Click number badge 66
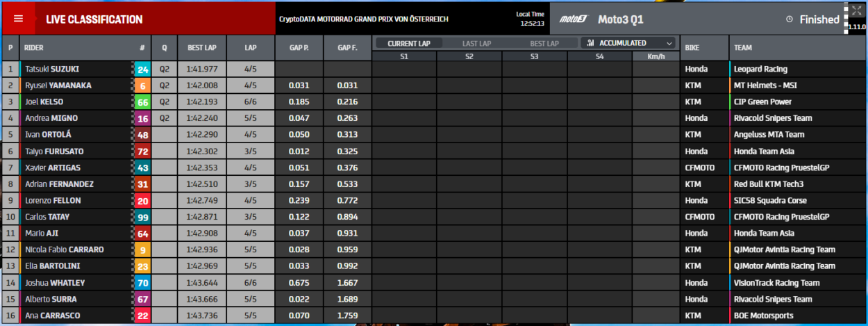 pyautogui.click(x=142, y=102)
